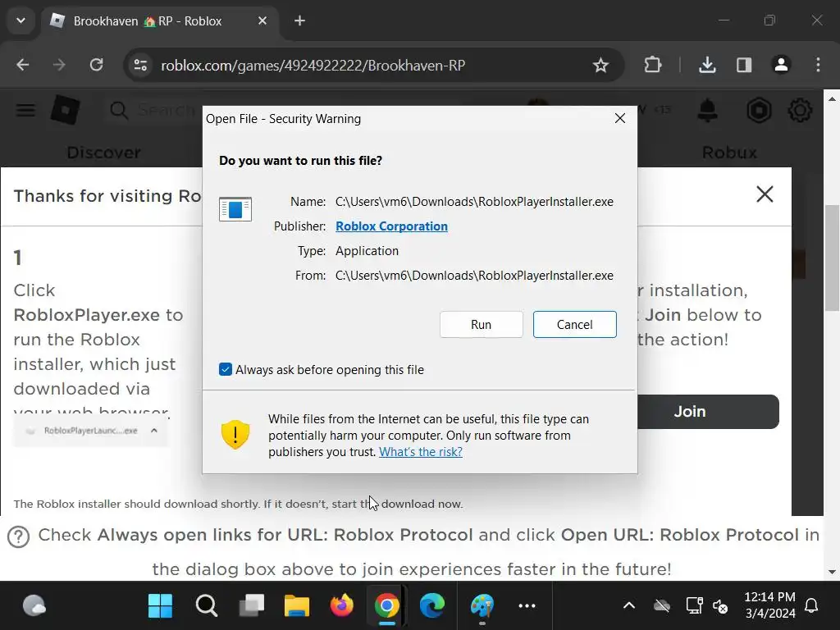The height and width of the screenshot is (630, 840).
Task: Click the Join button
Action: click(x=708, y=412)
